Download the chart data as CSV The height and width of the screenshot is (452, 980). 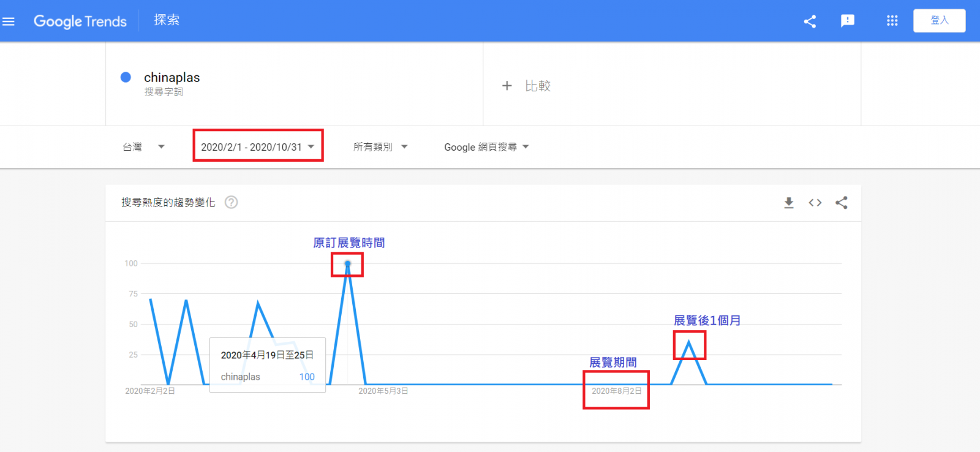789,203
